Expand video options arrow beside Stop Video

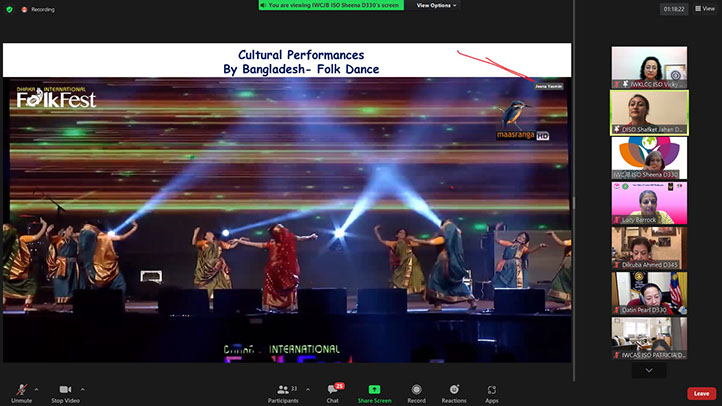[83, 389]
